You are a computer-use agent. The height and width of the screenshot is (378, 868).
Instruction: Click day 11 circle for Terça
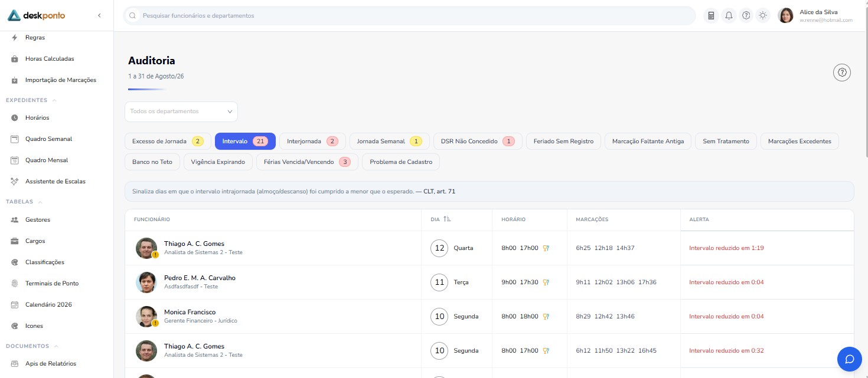click(439, 282)
